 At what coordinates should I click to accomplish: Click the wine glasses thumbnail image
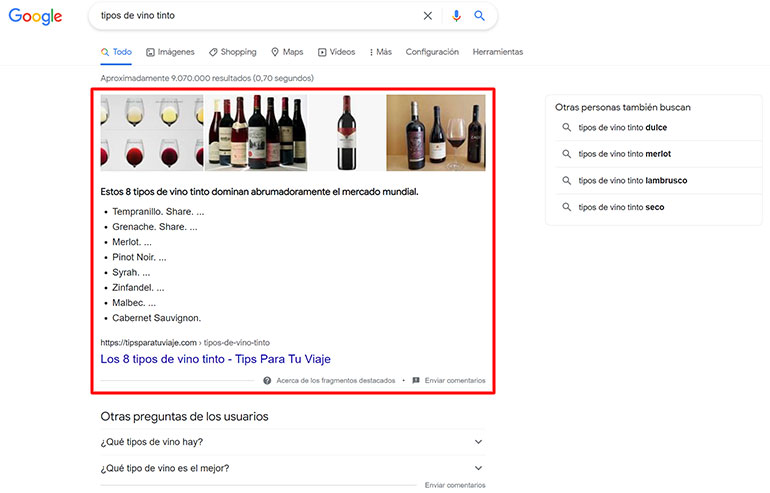(x=152, y=133)
